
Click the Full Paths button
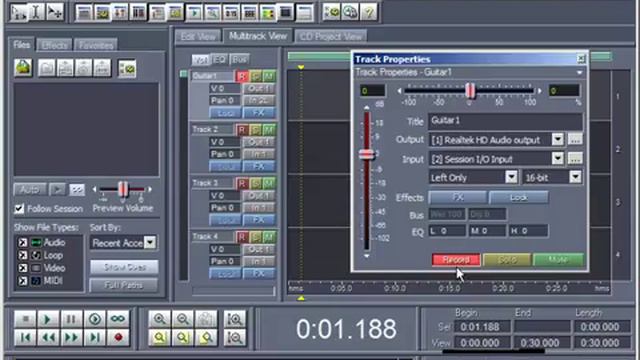point(124,285)
